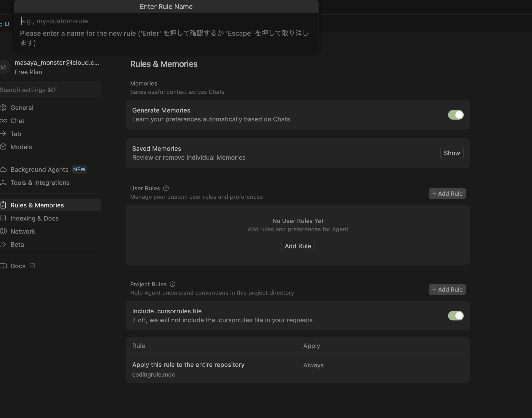The width and height of the screenshot is (532, 418).
Task: Click the Docs book icon
Action: 3,266
